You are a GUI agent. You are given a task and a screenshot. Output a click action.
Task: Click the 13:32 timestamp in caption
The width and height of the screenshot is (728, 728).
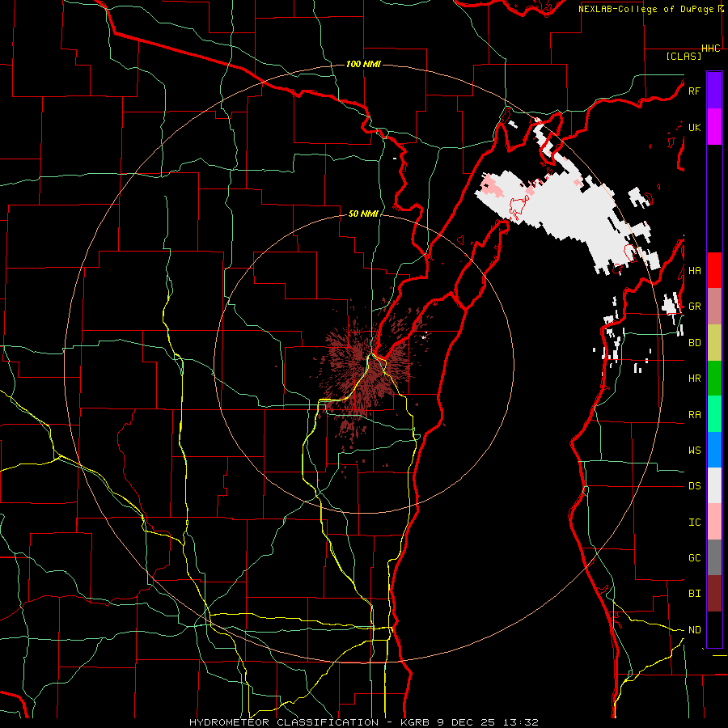[x=520, y=722]
